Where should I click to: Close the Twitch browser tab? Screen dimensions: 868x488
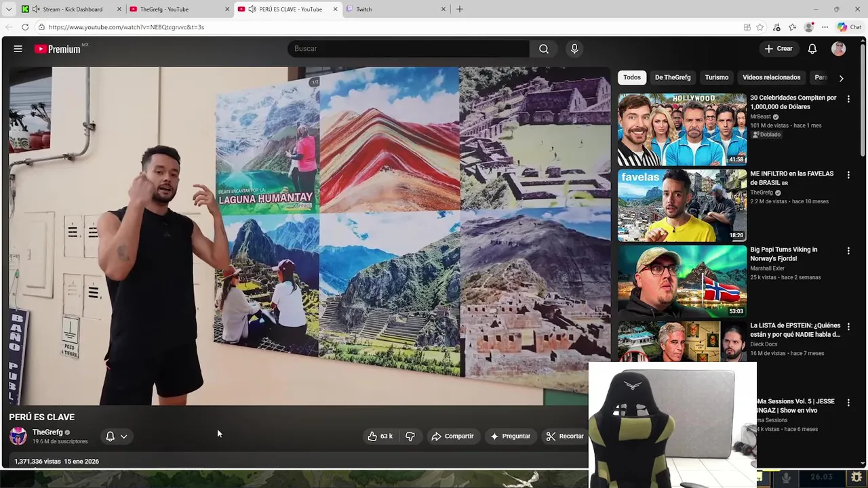coord(443,9)
